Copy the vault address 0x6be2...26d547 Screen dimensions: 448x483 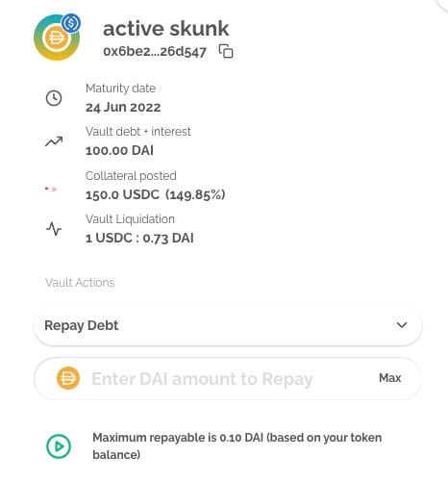pos(226,51)
